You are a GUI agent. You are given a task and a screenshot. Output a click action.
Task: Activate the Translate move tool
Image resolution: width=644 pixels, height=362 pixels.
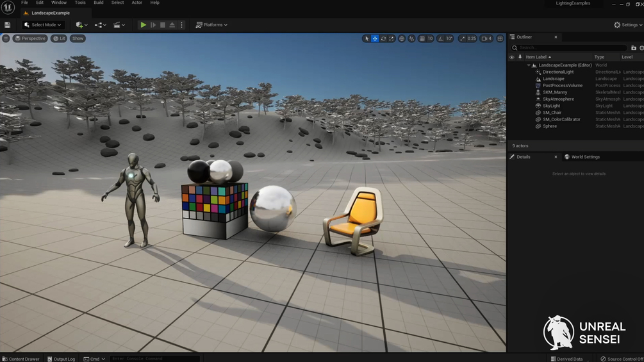375,38
